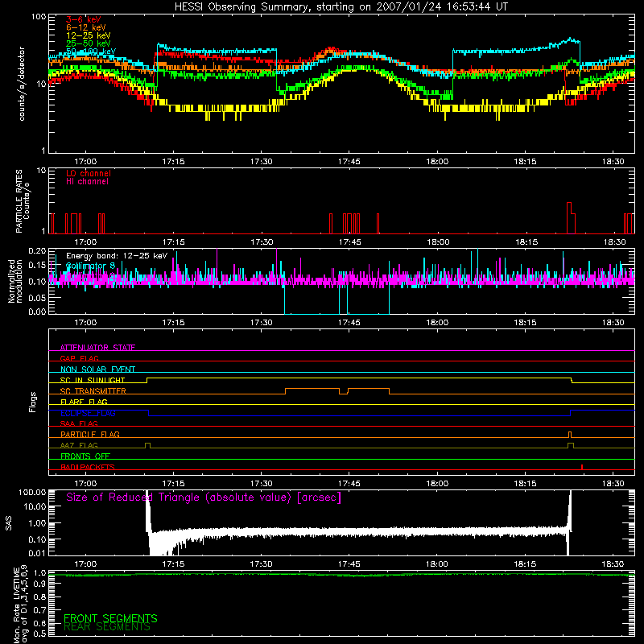The image size is (644, 644).
Task: Select the REAR SEGMENTS legend text
Action: coord(107,627)
